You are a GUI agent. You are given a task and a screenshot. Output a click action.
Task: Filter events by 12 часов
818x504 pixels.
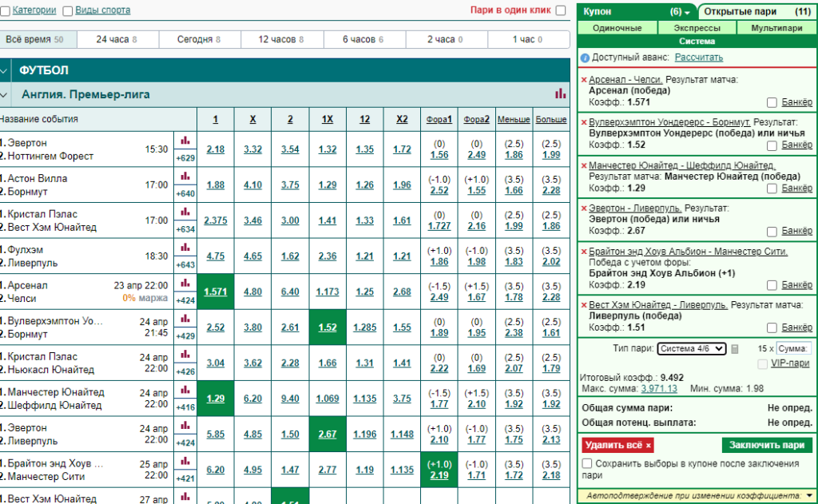(x=282, y=39)
